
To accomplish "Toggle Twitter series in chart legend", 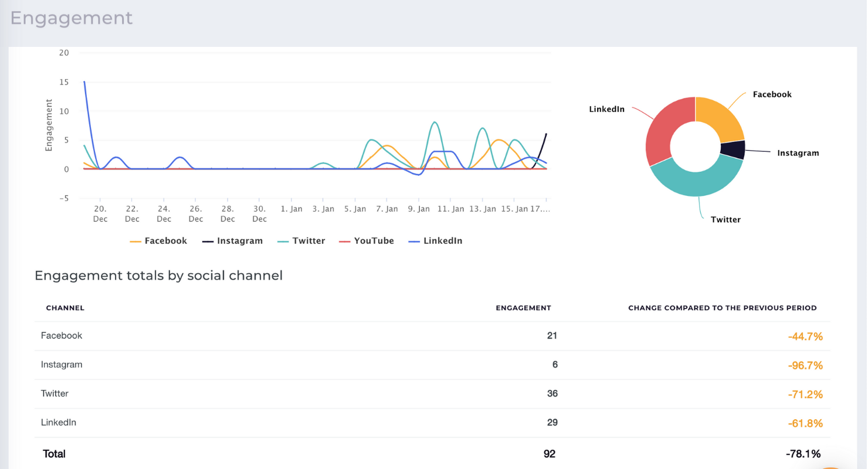I will tap(301, 241).
